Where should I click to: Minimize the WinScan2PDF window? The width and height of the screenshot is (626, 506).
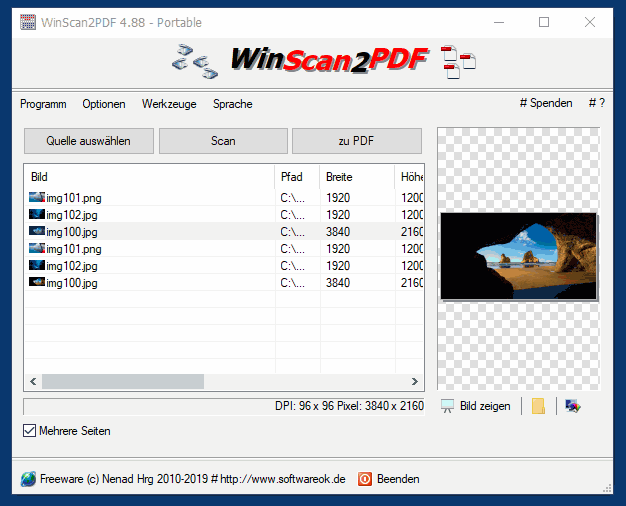[499, 22]
